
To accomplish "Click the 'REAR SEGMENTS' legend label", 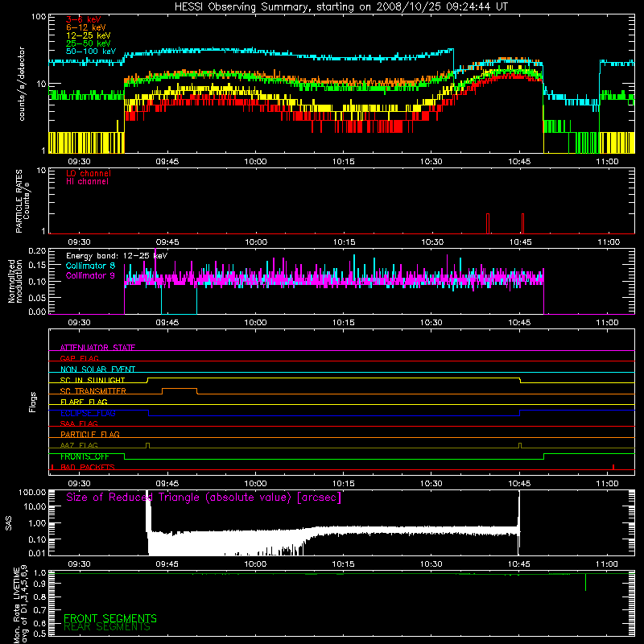I will click(107, 627).
